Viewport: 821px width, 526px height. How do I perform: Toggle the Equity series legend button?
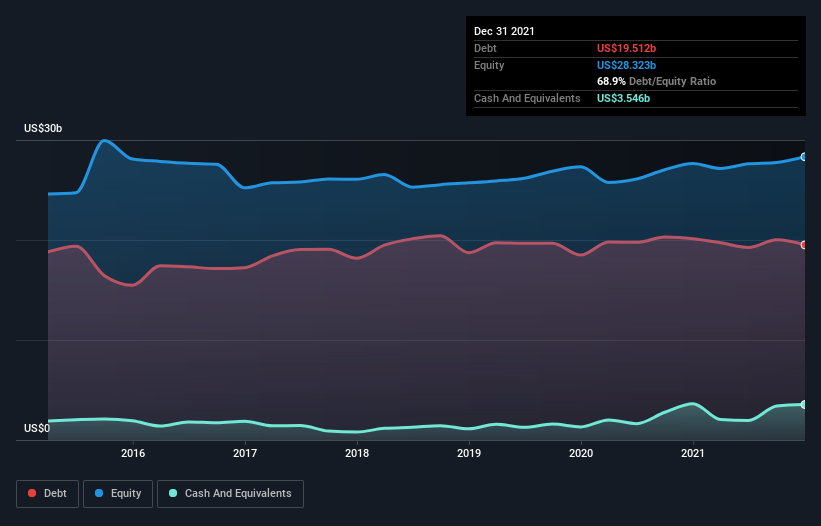click(x=118, y=494)
